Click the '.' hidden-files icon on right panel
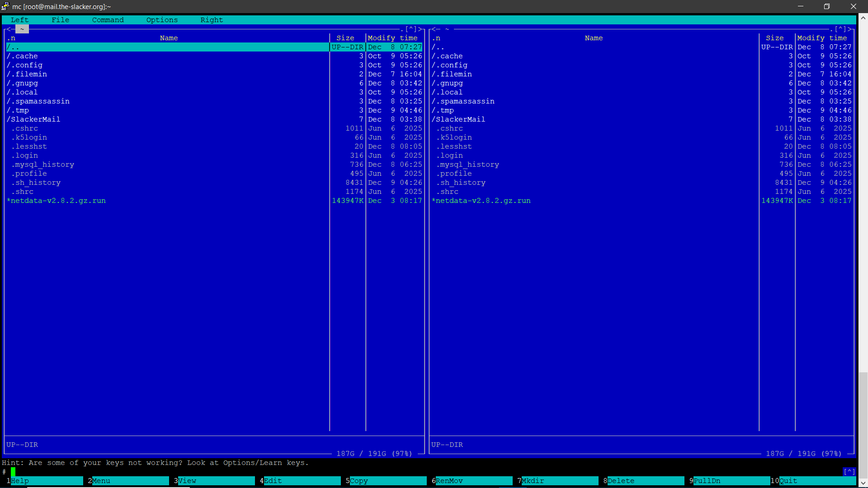Viewport: 868px width, 488px height. pyautogui.click(x=831, y=29)
